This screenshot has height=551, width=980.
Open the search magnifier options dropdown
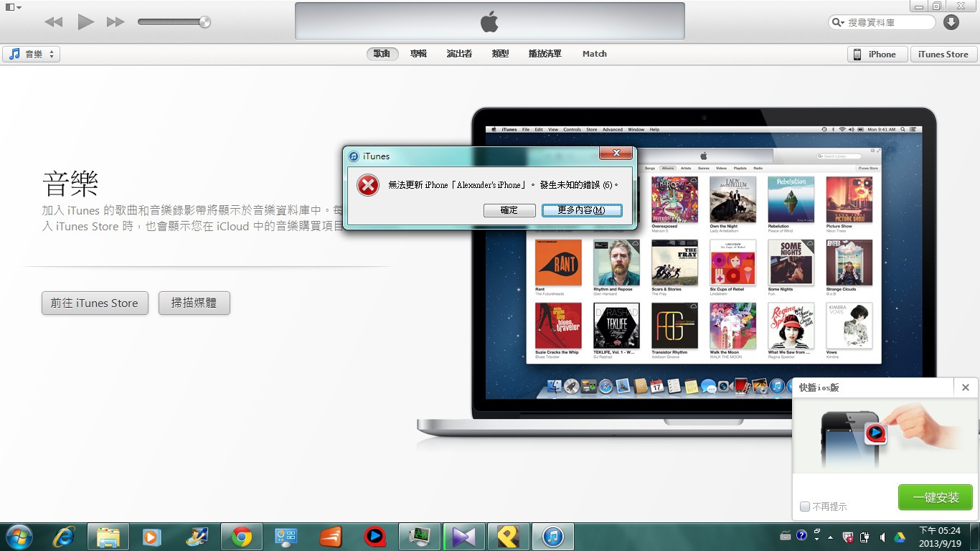[838, 22]
